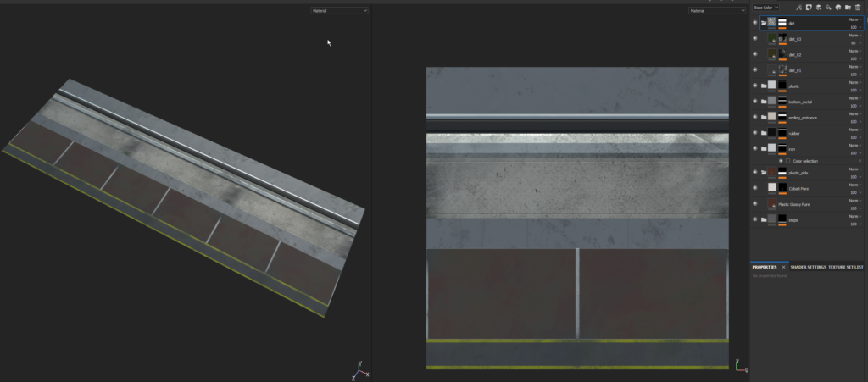Select the ending_entrance layer by name
868x382 pixels.
[x=803, y=118]
